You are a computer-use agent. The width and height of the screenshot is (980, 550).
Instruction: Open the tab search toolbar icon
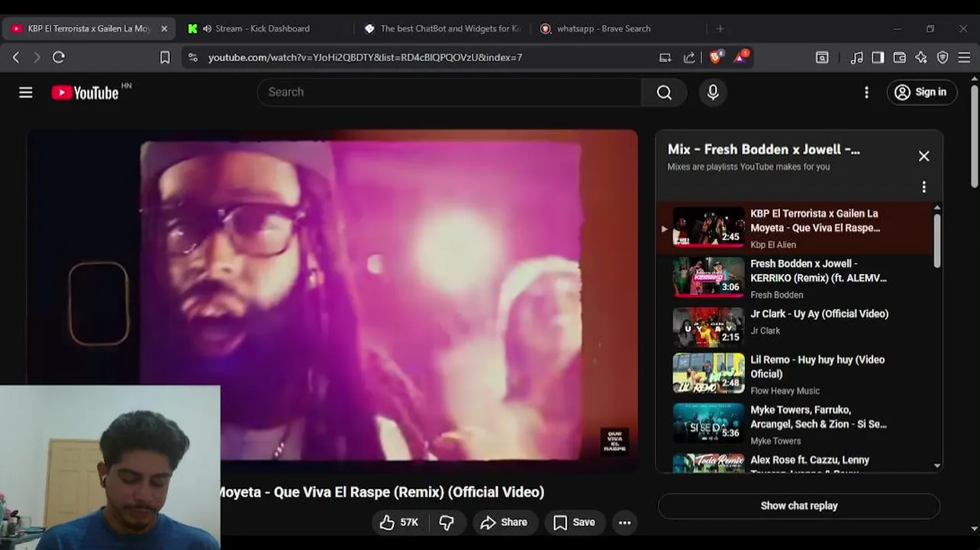[x=822, y=57]
